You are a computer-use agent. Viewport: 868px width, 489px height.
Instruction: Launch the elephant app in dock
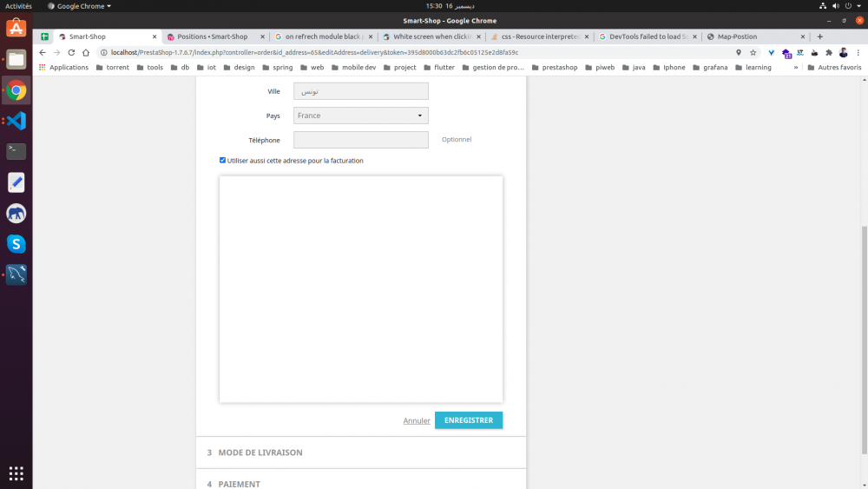pos(16,213)
